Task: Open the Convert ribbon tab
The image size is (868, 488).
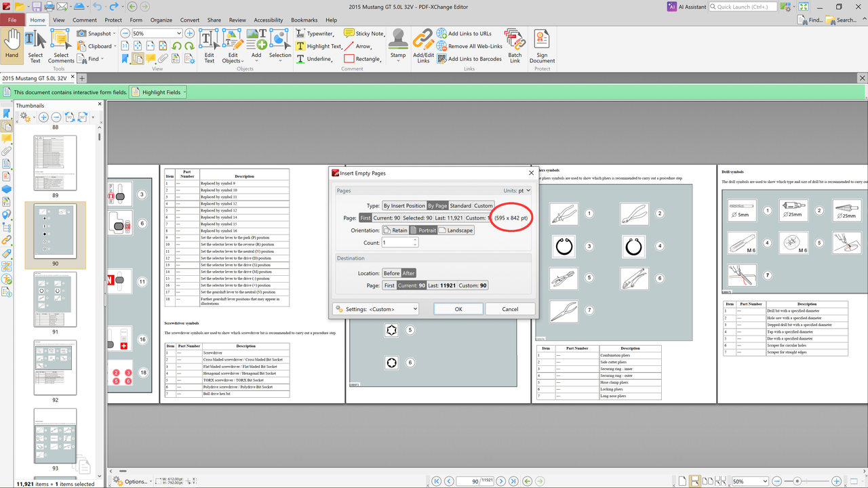Action: (190, 20)
